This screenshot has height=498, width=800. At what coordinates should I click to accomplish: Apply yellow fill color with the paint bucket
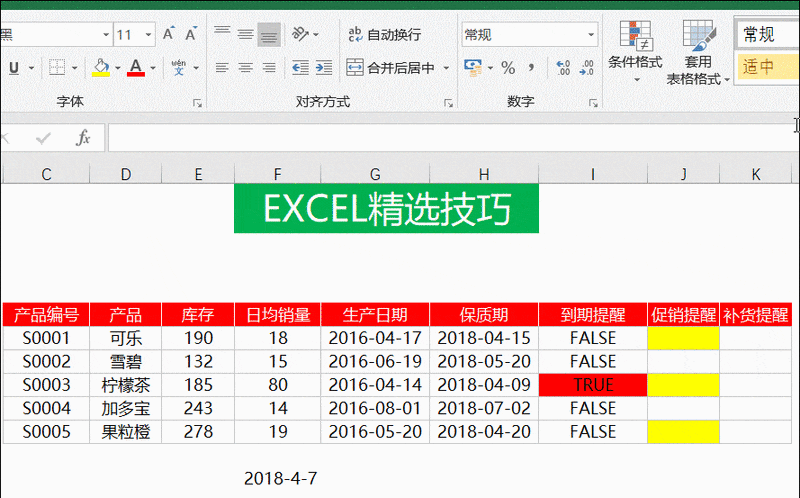(101, 67)
